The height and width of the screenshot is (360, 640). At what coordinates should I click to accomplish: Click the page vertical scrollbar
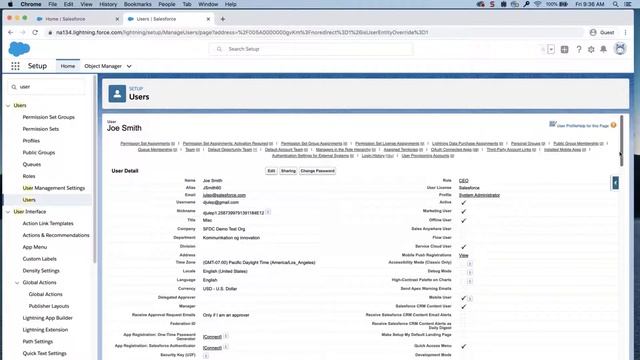coord(621,141)
